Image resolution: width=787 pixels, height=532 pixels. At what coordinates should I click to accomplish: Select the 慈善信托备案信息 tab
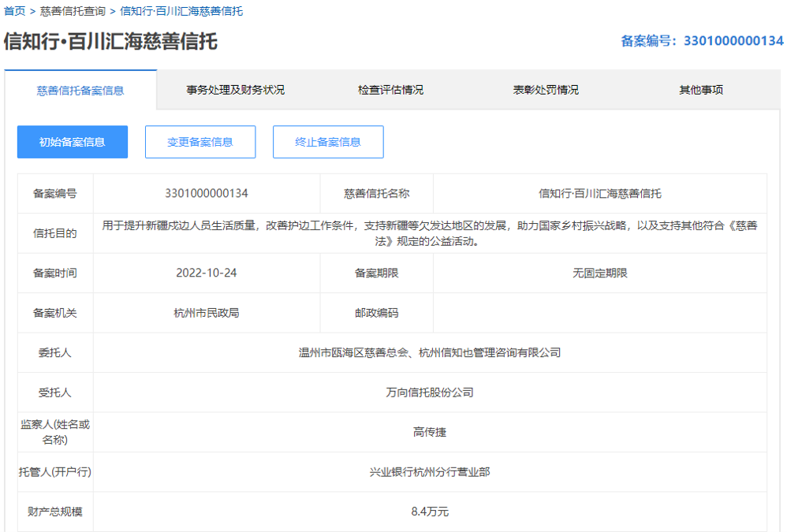pos(80,91)
